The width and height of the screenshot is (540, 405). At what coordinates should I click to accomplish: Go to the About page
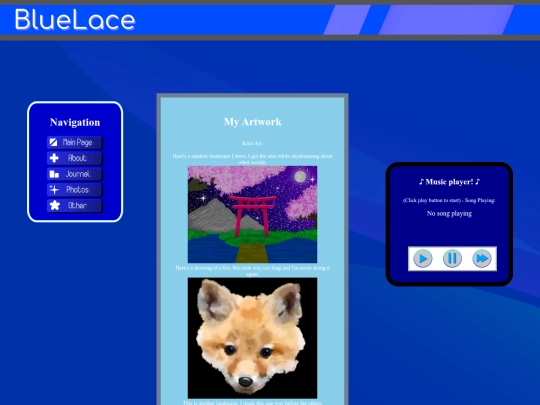pyautogui.click(x=75, y=158)
